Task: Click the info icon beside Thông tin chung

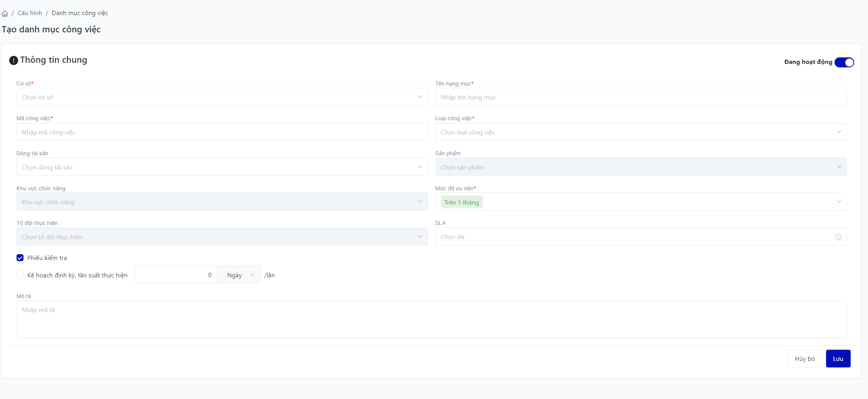Action: (x=13, y=60)
